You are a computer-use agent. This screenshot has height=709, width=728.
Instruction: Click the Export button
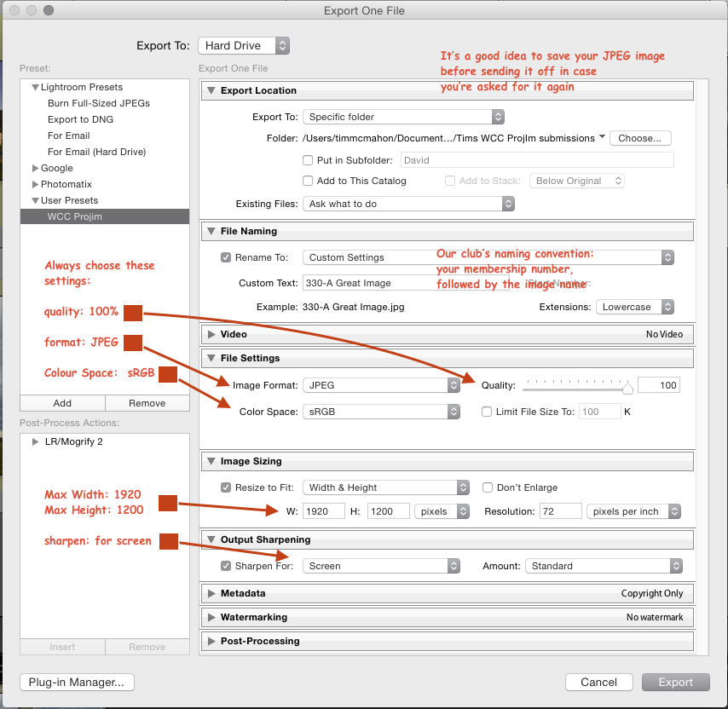click(x=675, y=682)
